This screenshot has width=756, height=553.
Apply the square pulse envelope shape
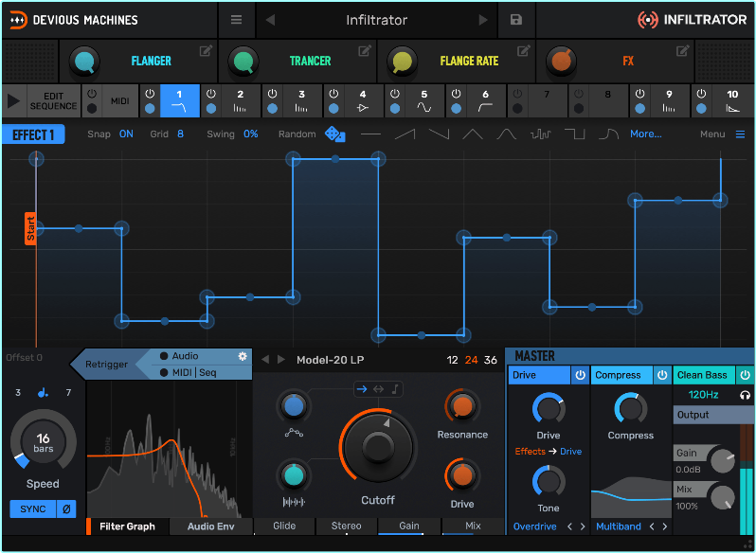[x=575, y=134]
